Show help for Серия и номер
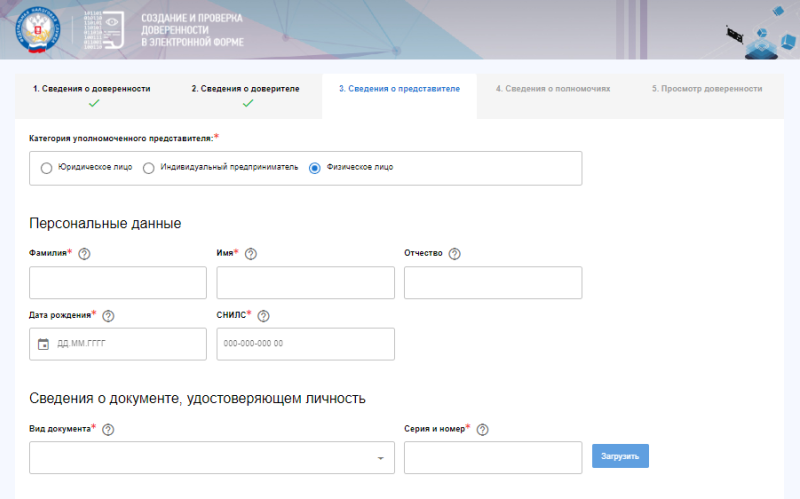Viewport: 800px width, 499px height. 482,430
